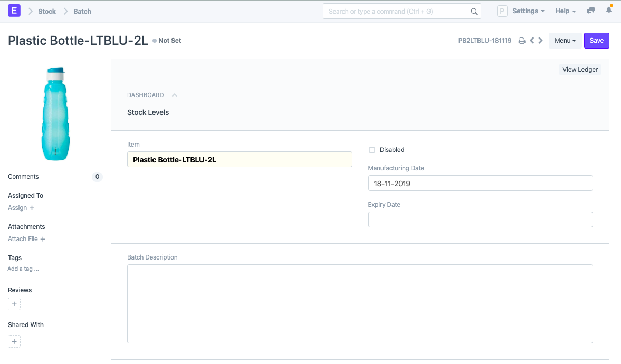This screenshot has height=364, width=621.
Task: Go to next batch record arrow
Action: coord(540,41)
